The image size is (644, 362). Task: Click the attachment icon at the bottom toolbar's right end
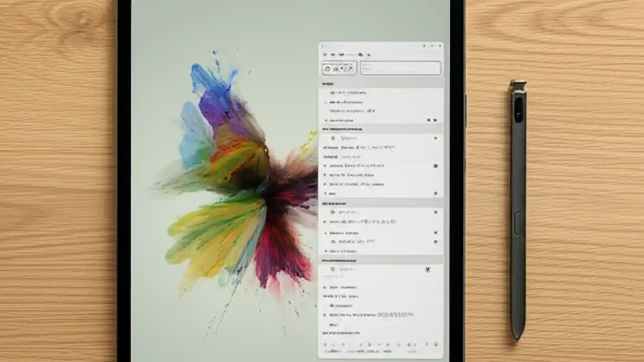point(436,344)
